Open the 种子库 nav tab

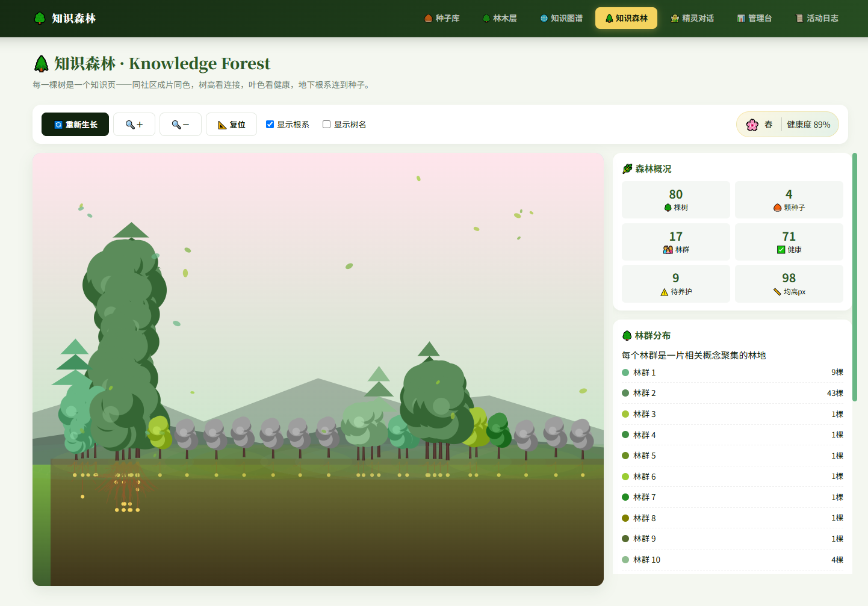pyautogui.click(x=442, y=18)
